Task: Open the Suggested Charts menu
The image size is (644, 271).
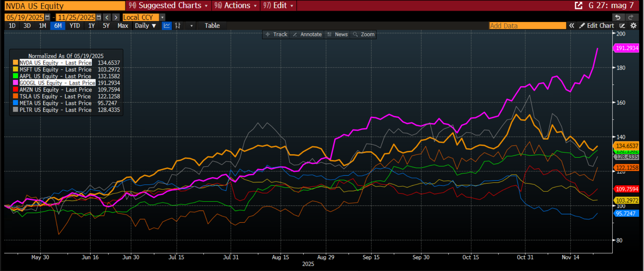Action: (168, 5)
